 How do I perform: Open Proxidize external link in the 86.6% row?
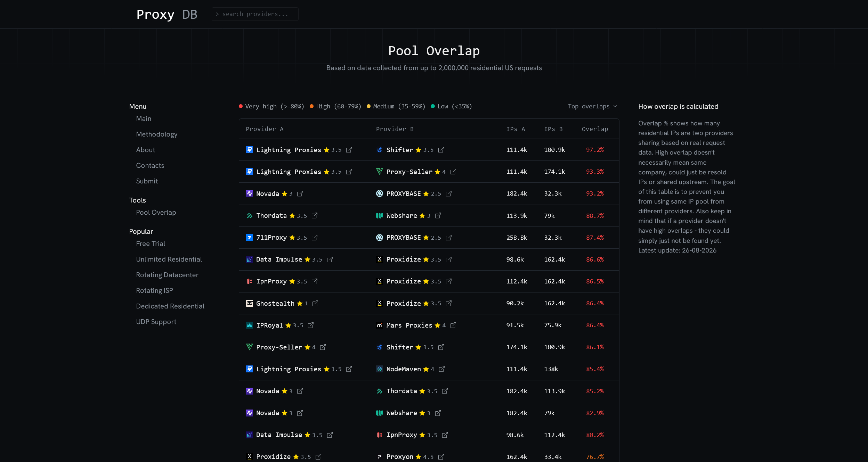[x=448, y=259]
